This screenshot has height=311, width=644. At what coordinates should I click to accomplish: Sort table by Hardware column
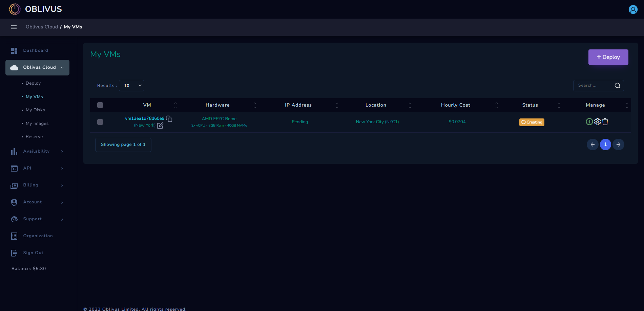[x=255, y=105]
